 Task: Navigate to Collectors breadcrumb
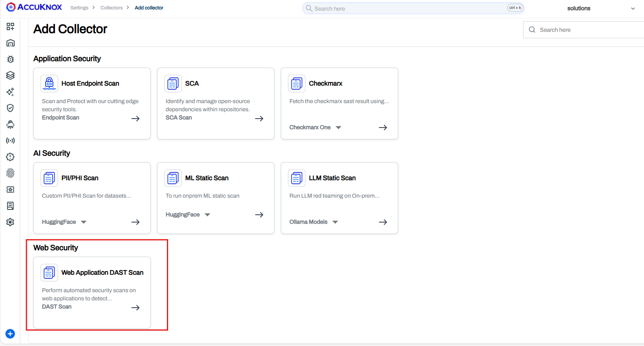tap(112, 8)
